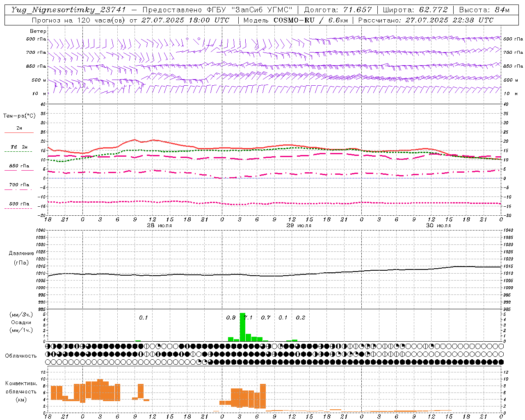Image resolution: width=525 pixels, height=420 pixels.
Task: Click the '850 гПа' temperature legend entry
Action: pos(19,166)
